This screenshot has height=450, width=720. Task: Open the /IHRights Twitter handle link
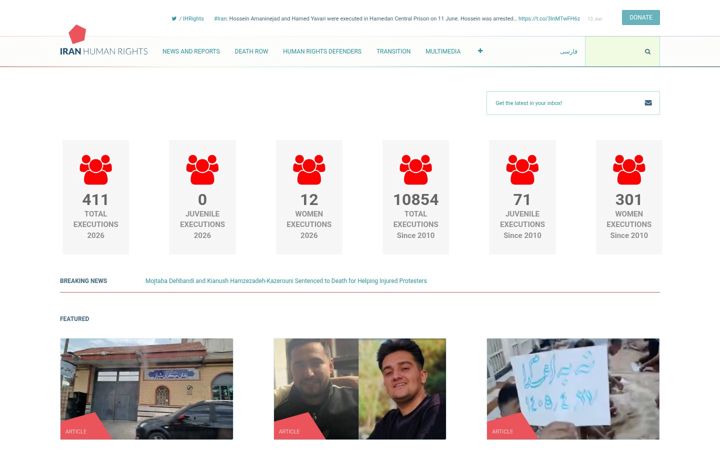pos(191,19)
